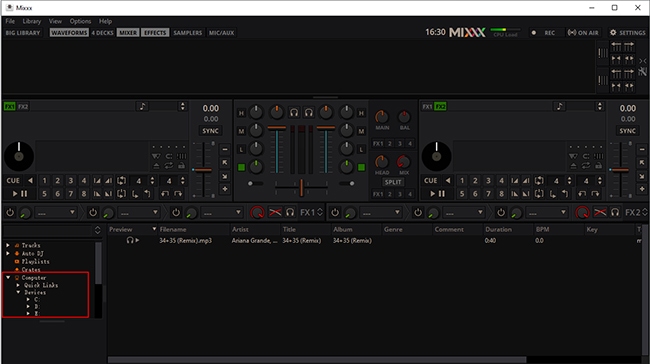Screen dimensions: 650x364
Task: Enable FX2 assignment on the left deck
Action: pyautogui.click(x=23, y=107)
